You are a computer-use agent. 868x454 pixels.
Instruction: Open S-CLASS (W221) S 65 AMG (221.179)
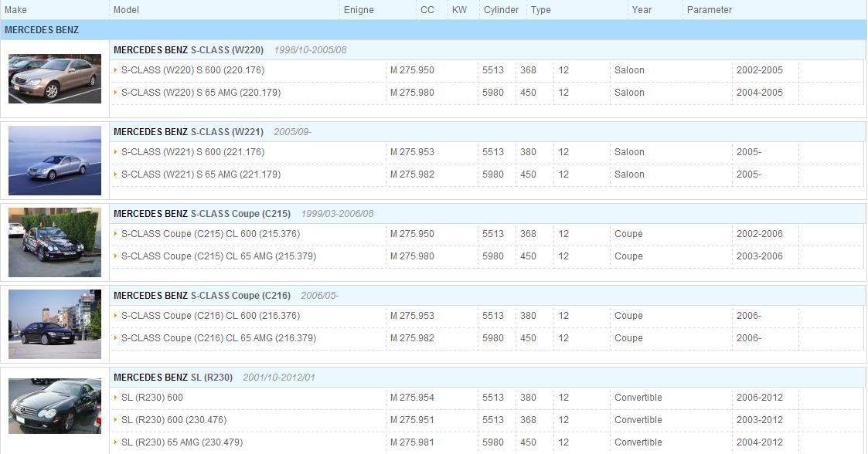[x=201, y=174]
